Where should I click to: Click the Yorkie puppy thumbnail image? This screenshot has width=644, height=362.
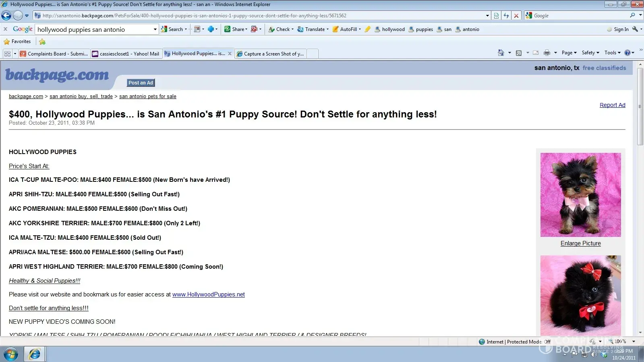pos(580,195)
